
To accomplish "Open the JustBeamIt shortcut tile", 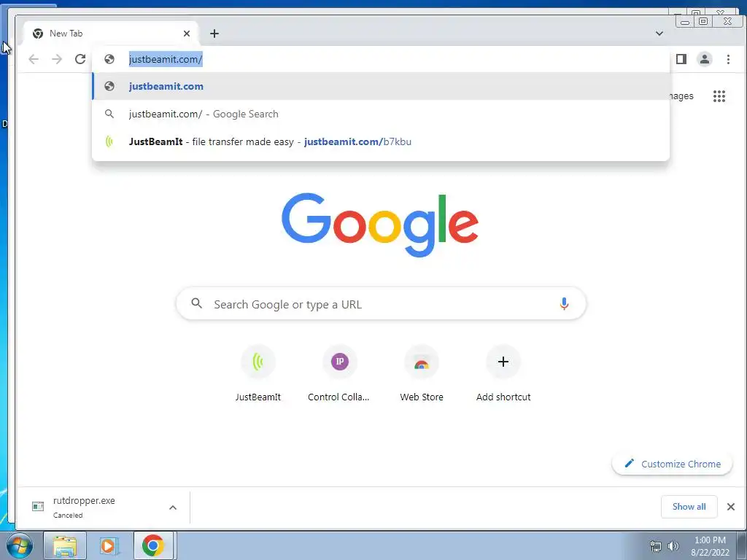I will pos(258,374).
